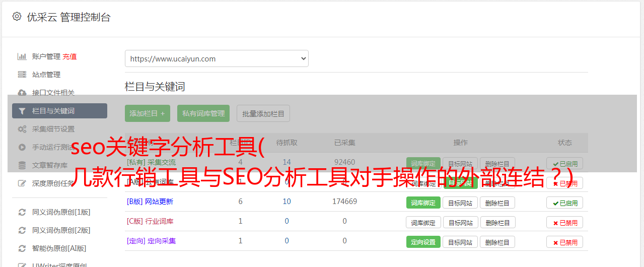Viewport: 644px width, 267px height.
Task: Click the 已采集 column header
Action: [x=344, y=143]
